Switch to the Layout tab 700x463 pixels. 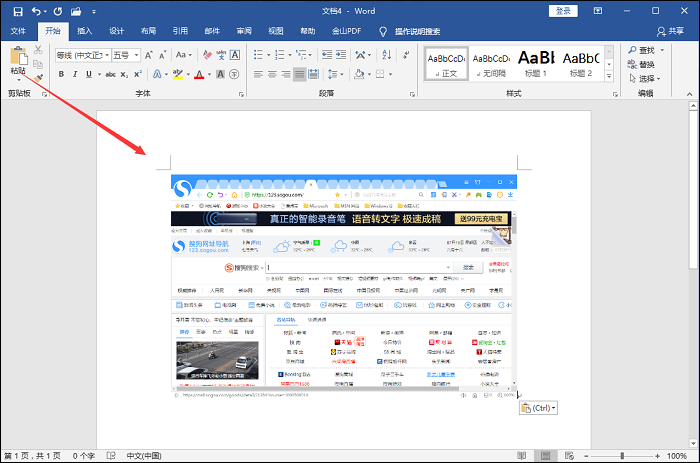148,31
